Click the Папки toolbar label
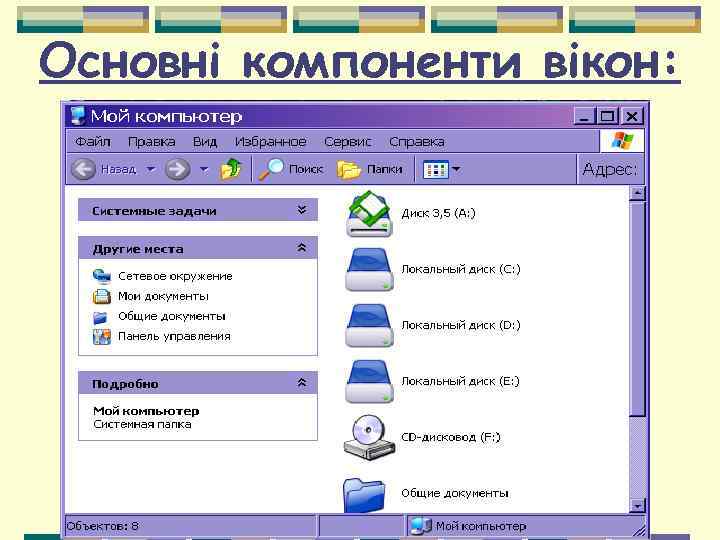The height and width of the screenshot is (540, 720). [384, 169]
